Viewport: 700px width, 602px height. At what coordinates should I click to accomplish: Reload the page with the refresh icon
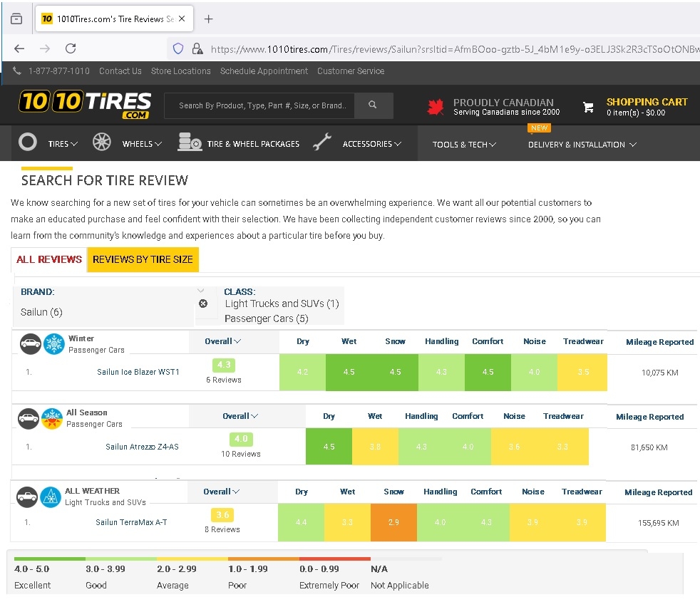[71, 48]
